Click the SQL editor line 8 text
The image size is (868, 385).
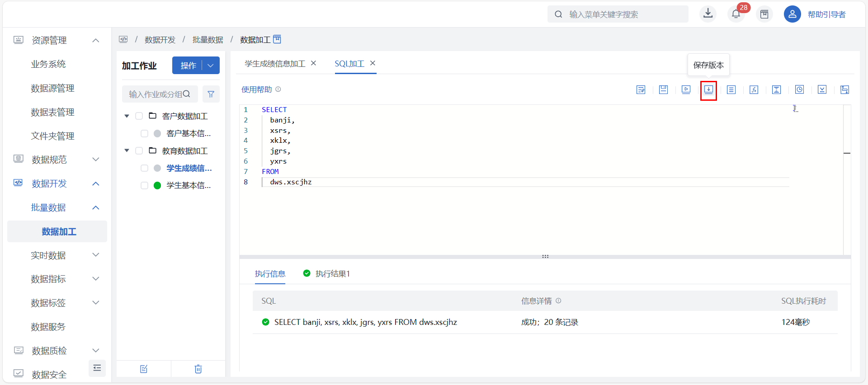tap(291, 182)
